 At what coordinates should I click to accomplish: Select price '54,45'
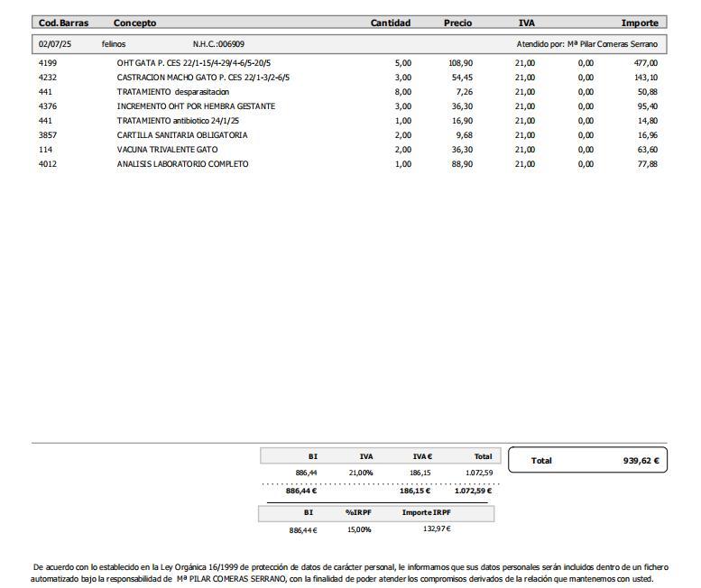pos(462,78)
